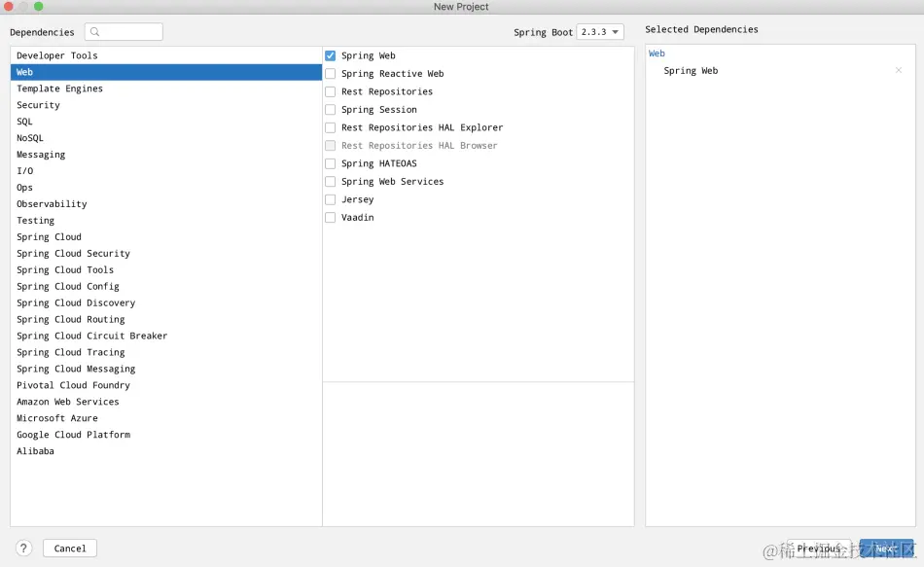Image resolution: width=924 pixels, height=567 pixels.
Task: Click the Cancel button
Action: tap(70, 549)
